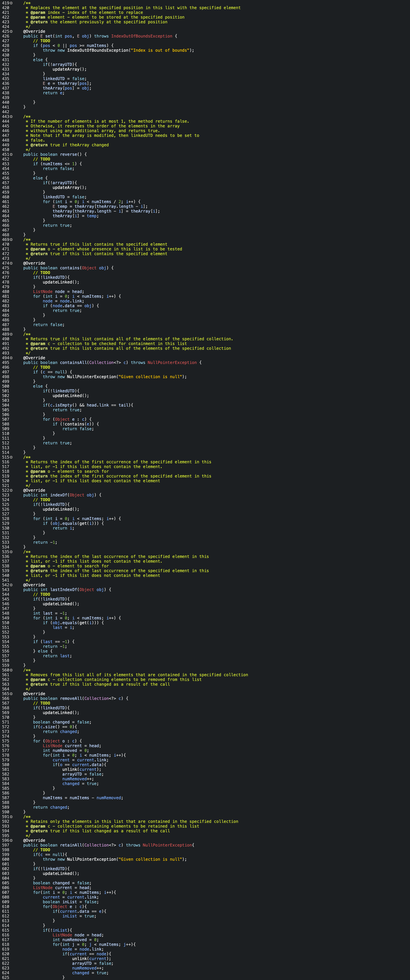Collapse the comment block starting line 443
Image resolution: width=410 pixels, height=980 pixels.
[x=11, y=116]
